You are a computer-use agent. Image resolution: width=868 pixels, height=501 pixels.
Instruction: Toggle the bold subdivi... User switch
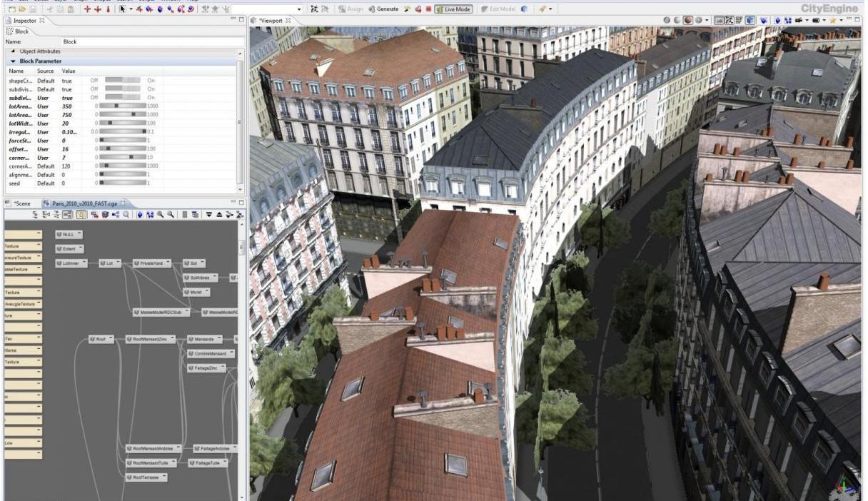click(x=123, y=97)
